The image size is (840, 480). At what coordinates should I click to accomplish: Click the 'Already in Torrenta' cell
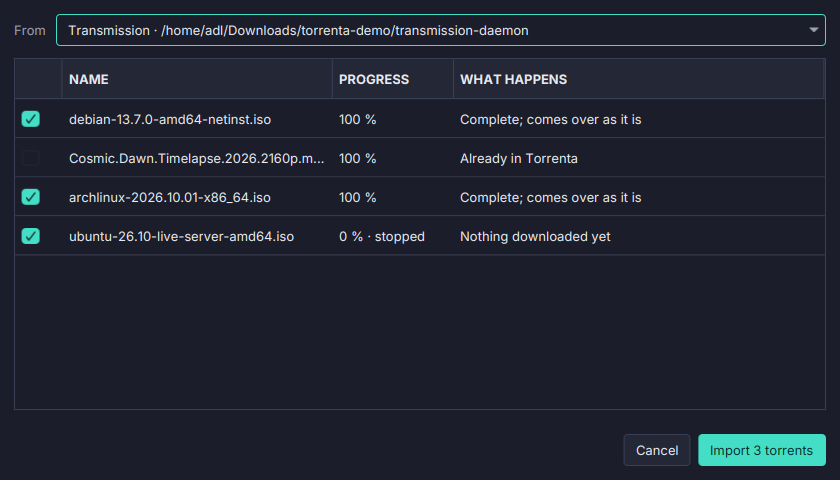click(519, 159)
